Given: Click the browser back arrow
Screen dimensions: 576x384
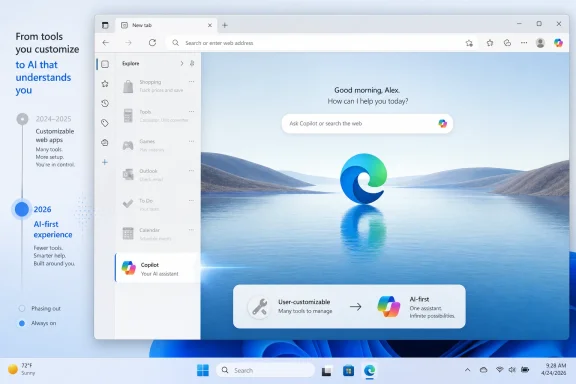Looking at the screenshot, I should (x=106, y=43).
